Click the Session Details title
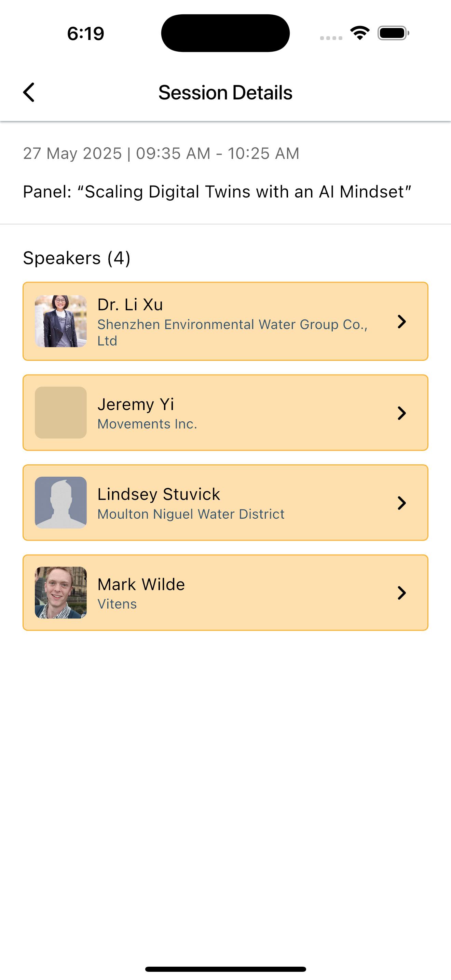Viewport: 451px width, 980px height. point(225,93)
